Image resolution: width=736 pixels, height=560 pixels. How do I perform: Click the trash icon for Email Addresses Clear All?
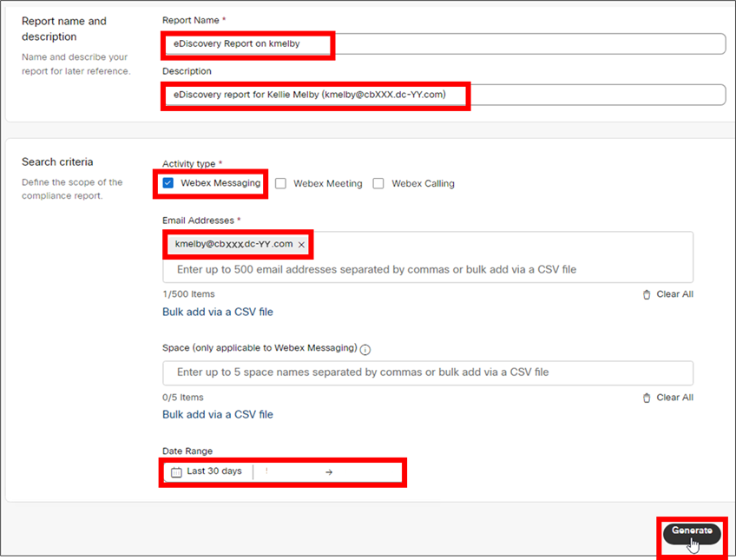[x=647, y=295]
